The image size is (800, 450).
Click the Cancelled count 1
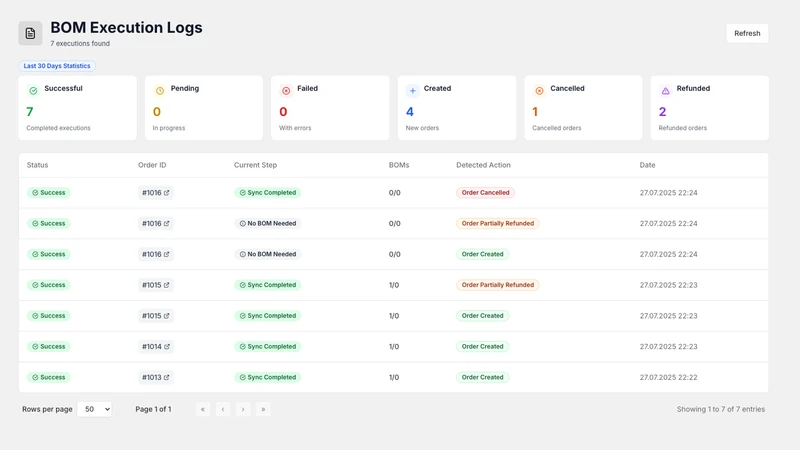[535, 112]
